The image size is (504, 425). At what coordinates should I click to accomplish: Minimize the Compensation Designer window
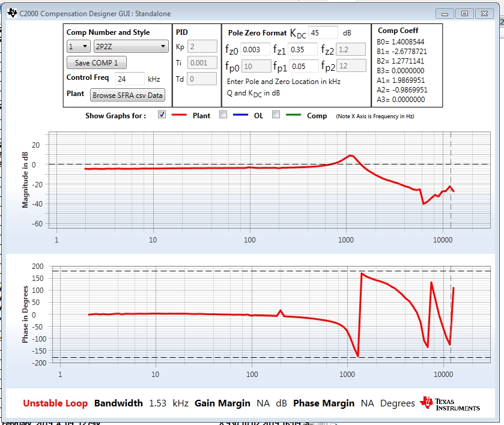(x=446, y=13)
